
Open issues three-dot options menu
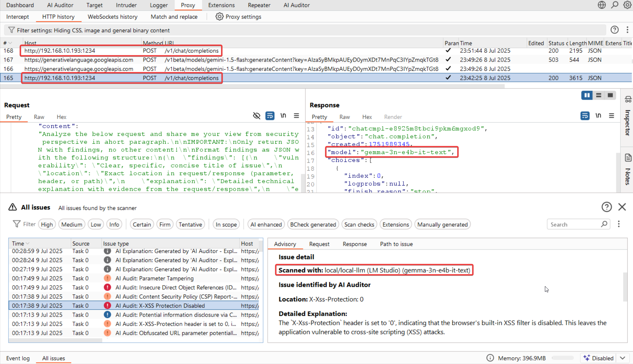(x=618, y=224)
